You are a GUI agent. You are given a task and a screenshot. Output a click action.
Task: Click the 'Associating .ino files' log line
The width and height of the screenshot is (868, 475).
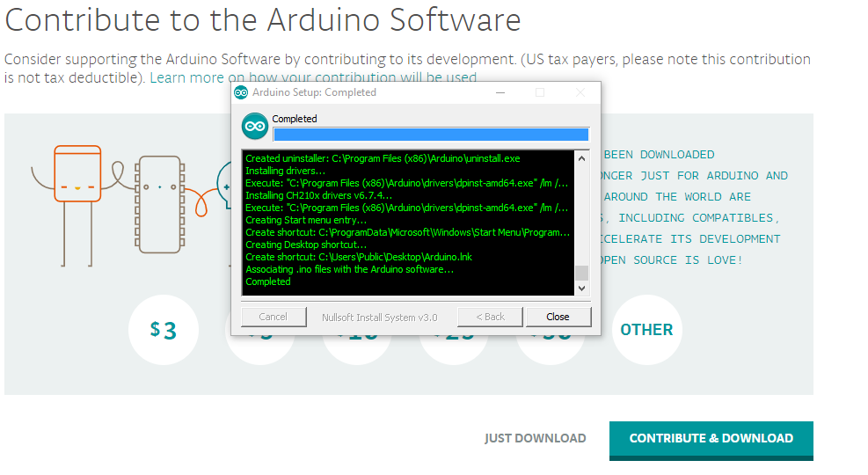pyautogui.click(x=349, y=269)
